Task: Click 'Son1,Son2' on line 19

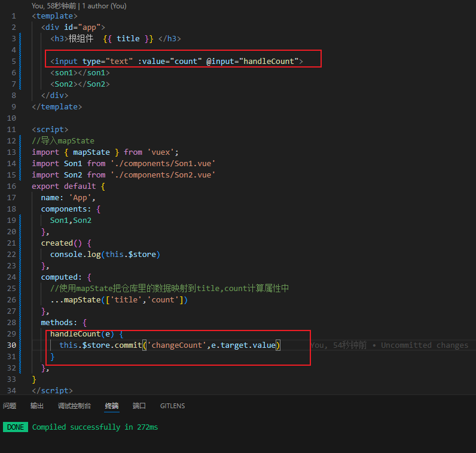Action: 71,221
